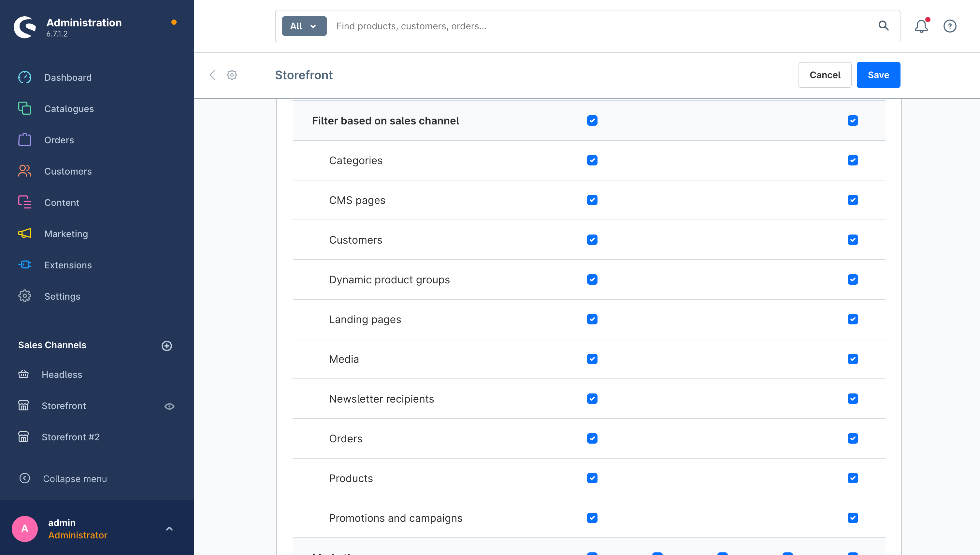Toggle last checkbox in Orders row

point(853,438)
